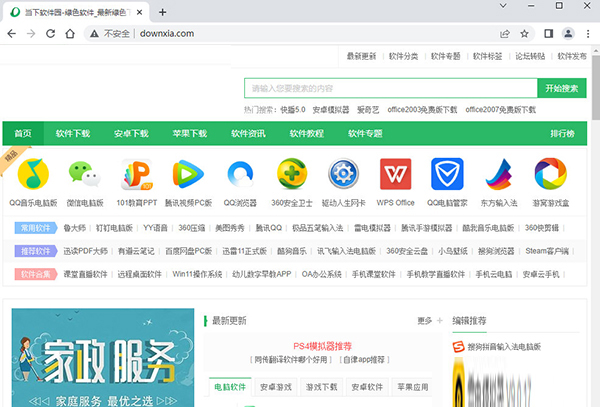
Task: Reload the page with the refresh button
Action: [58, 33]
